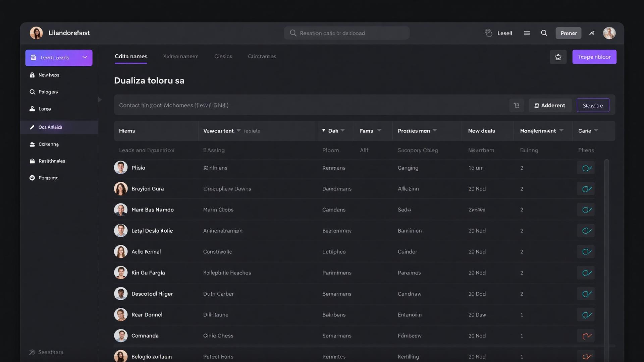Open New Iwps lock icon in sidebar
The height and width of the screenshot is (362, 644).
coord(32,75)
